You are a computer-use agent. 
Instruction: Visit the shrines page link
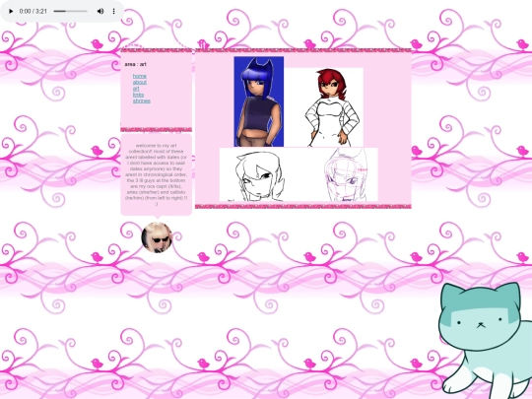tap(142, 100)
